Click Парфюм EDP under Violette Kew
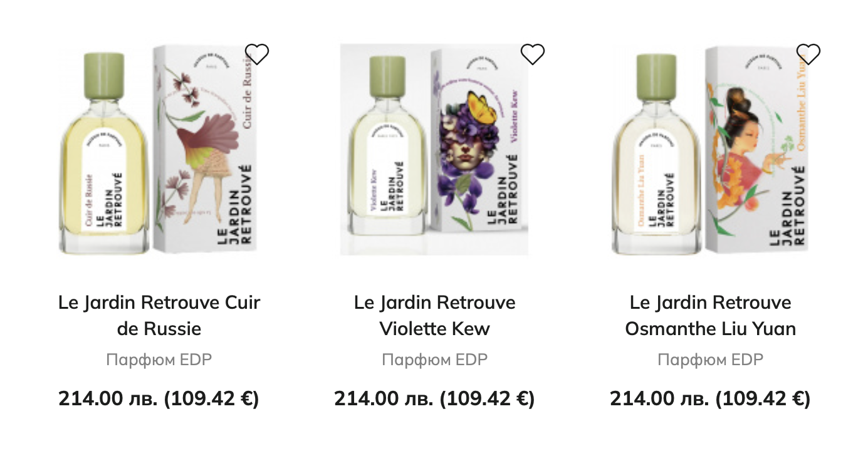Screen dimensions: 868x456 click(x=435, y=360)
